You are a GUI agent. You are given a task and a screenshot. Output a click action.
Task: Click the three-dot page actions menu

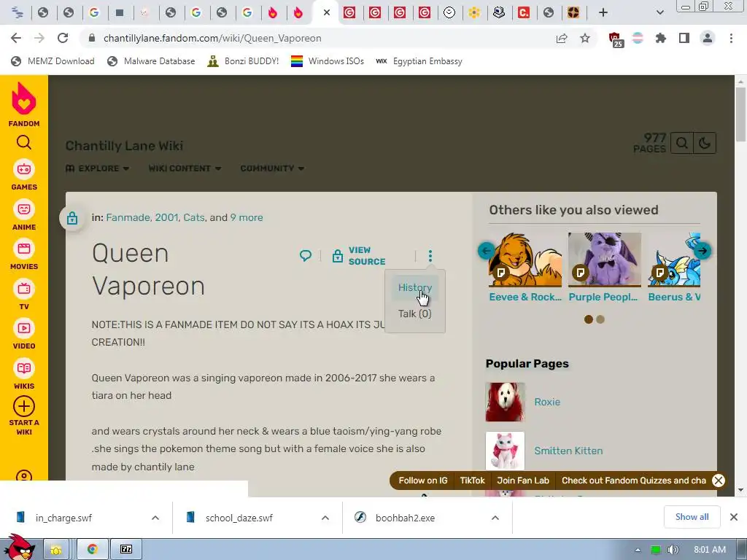coord(430,256)
